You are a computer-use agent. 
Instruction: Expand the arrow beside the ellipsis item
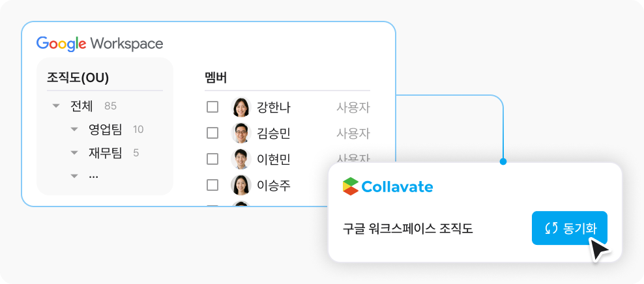74,176
